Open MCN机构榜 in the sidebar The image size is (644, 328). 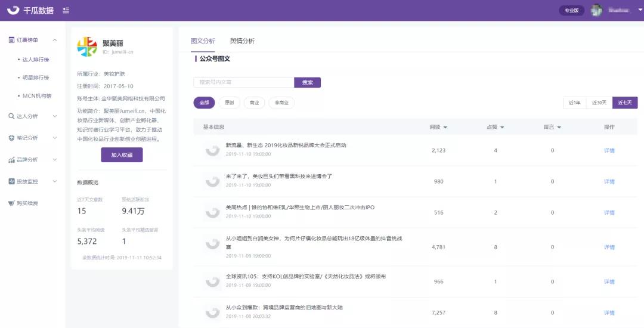(x=37, y=95)
